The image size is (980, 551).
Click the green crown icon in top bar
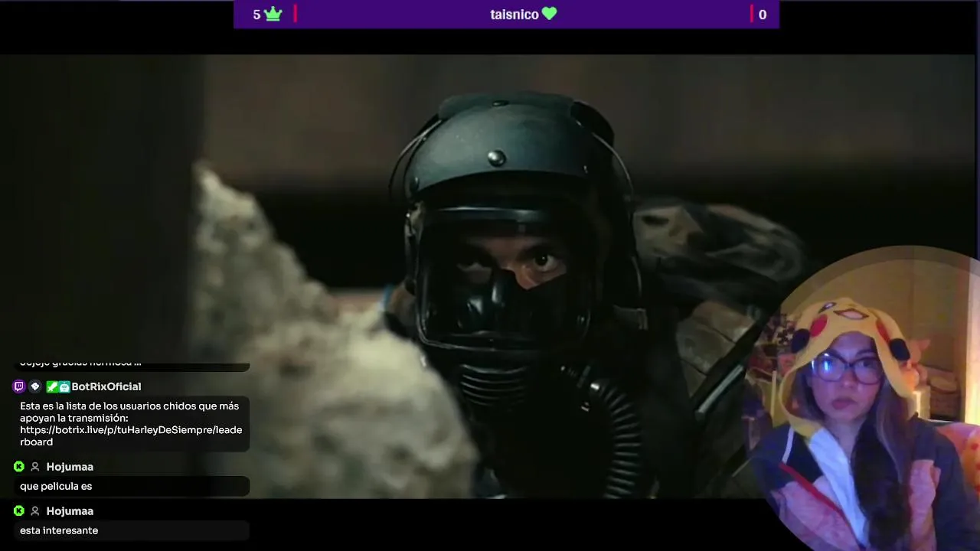pos(273,14)
